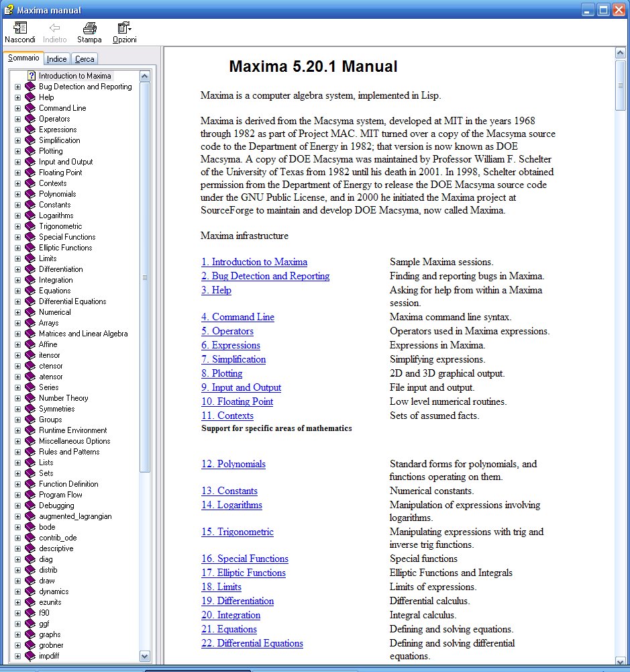Click the book icon beside Polynomials
Screen dimensions: 630x672
[30, 194]
